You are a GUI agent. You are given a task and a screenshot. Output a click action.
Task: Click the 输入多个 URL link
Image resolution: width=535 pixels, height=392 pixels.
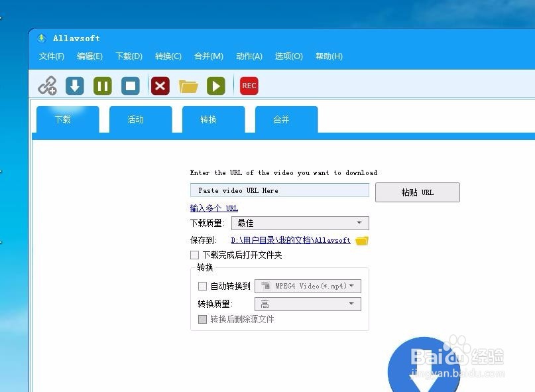[x=214, y=208]
